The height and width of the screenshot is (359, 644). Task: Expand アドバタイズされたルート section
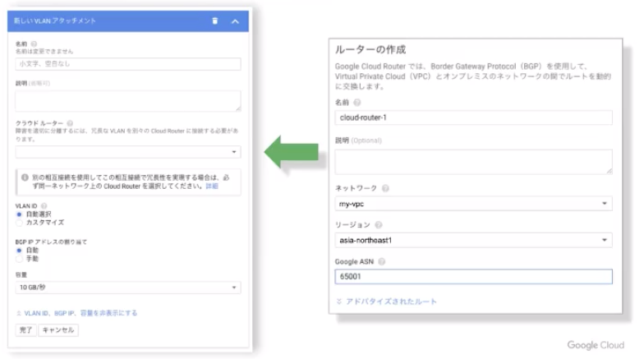tap(386, 301)
